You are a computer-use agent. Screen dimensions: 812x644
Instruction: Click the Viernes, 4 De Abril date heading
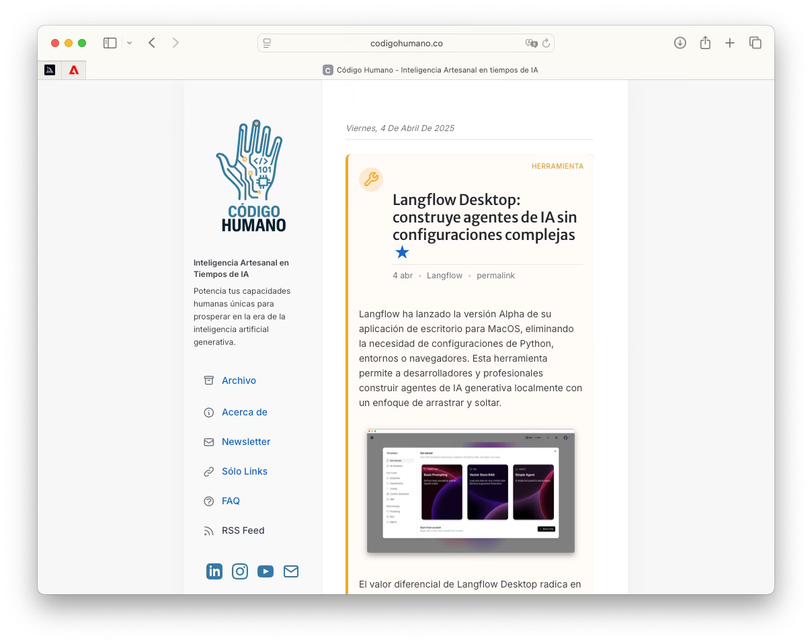tap(400, 128)
